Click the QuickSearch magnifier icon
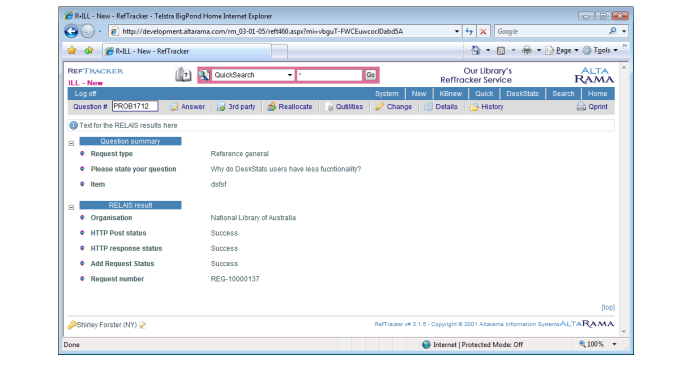The image size is (680, 368). 204,75
